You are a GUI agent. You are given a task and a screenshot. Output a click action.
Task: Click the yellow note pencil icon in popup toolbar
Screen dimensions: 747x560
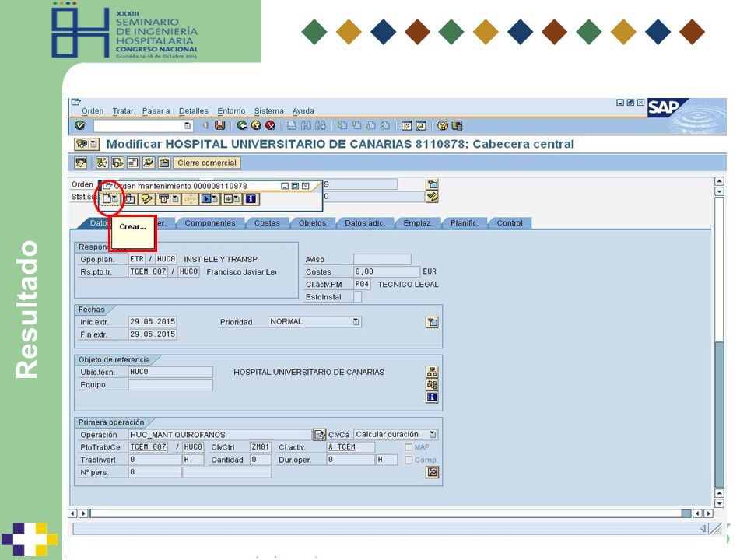pos(146,198)
